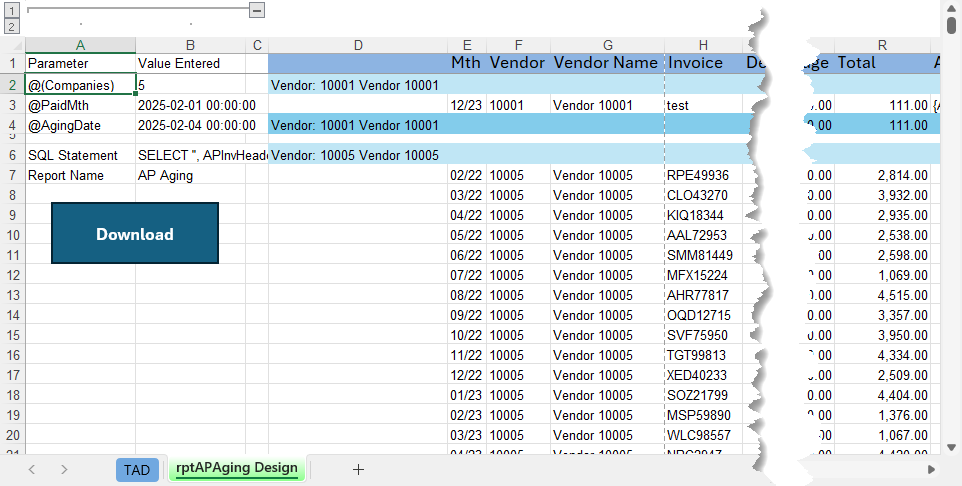Click the 01/23 month cell
Screen dimensions: 962x486
click(467, 395)
